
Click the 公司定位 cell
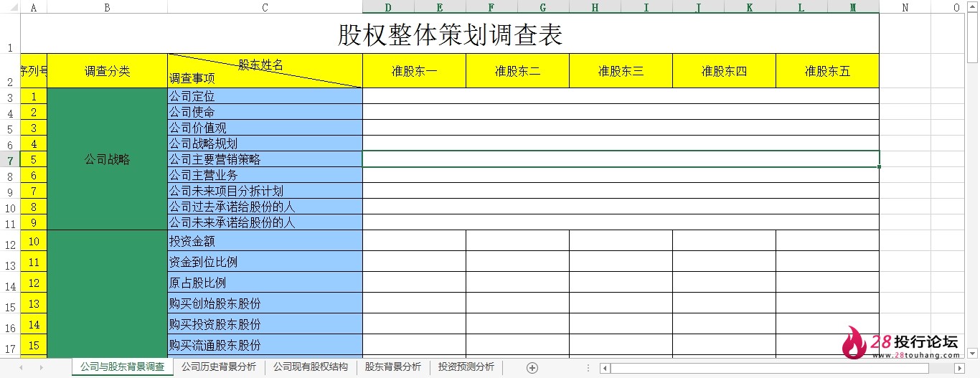pyautogui.click(x=265, y=96)
